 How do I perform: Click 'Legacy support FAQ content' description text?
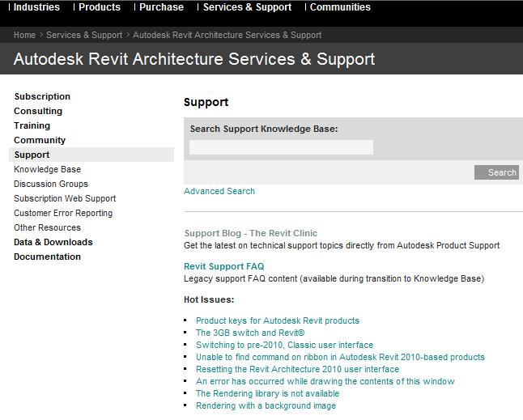pos(334,278)
